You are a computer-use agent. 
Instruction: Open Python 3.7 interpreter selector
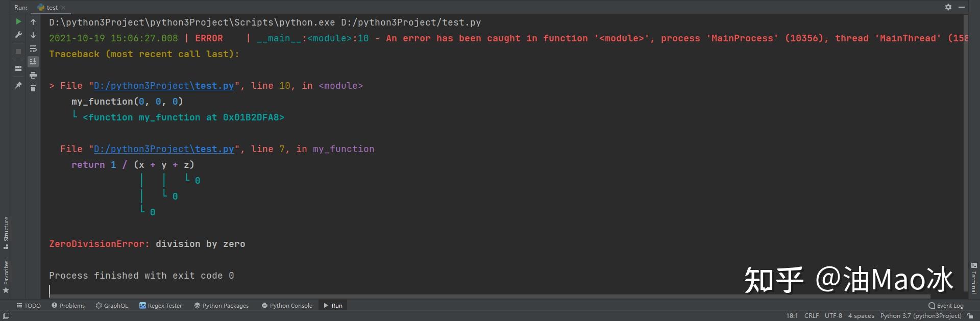(921, 316)
